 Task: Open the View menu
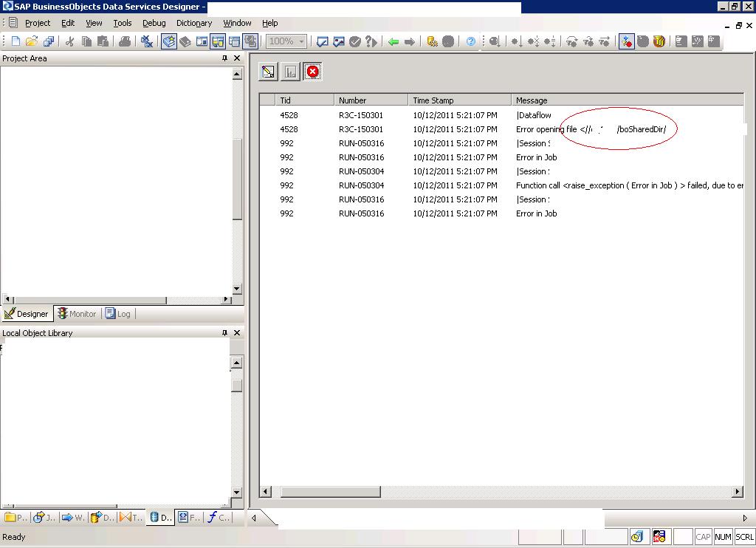pyautogui.click(x=94, y=23)
